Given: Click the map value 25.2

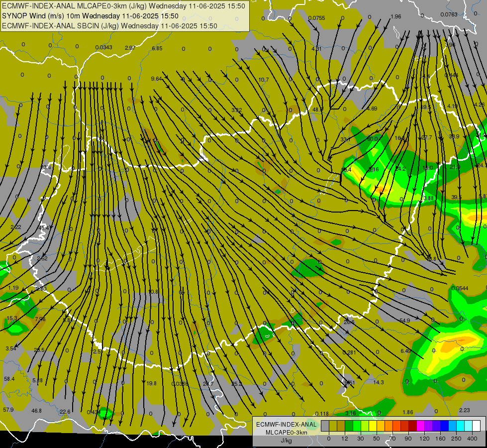Looking at the screenshot, I should click(237, 384).
